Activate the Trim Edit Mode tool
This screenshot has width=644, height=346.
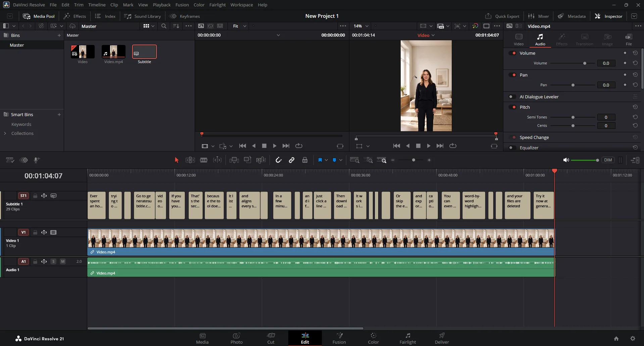(190, 160)
